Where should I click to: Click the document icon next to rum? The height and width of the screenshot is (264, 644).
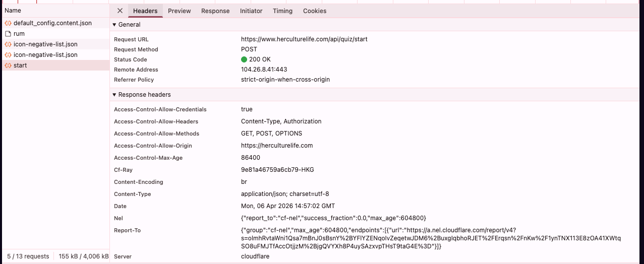(8, 34)
